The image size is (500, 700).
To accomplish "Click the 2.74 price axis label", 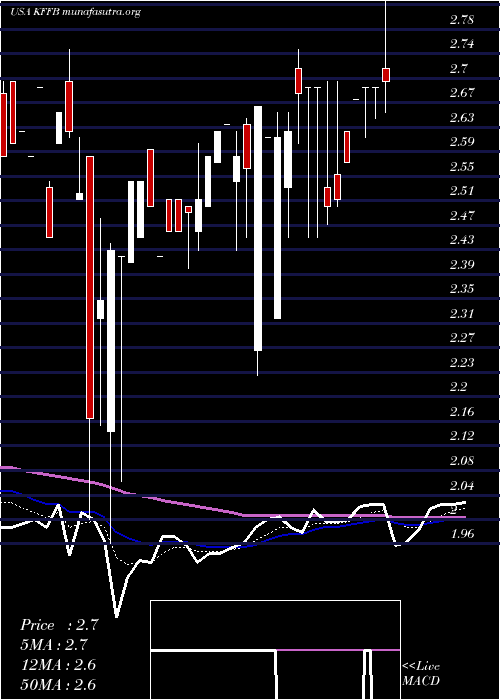I will pyautogui.click(x=462, y=44).
